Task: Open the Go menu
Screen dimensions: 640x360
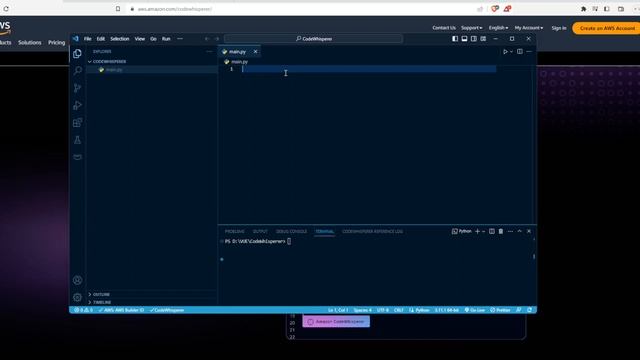Action: tap(153, 39)
